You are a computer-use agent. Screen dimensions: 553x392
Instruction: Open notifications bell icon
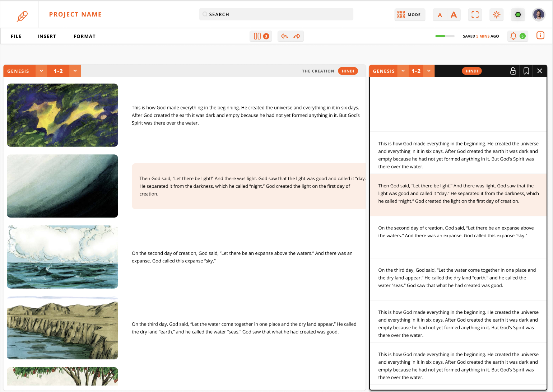(x=513, y=36)
